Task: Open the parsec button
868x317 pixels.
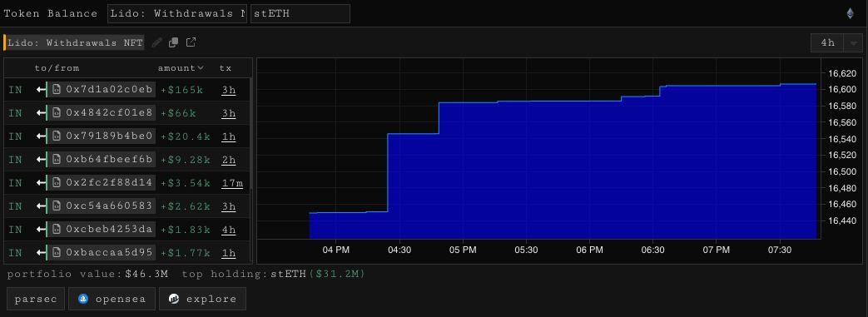Action: click(36, 299)
